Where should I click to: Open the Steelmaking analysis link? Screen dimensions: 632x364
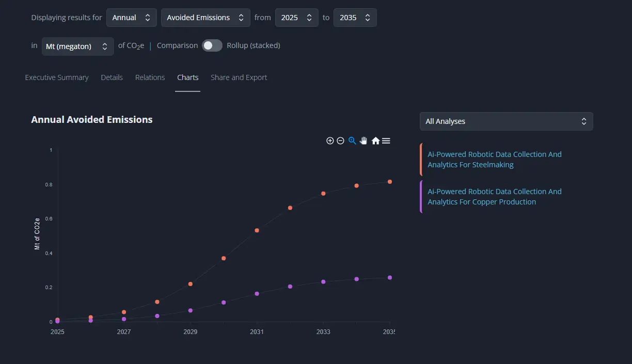click(x=494, y=160)
